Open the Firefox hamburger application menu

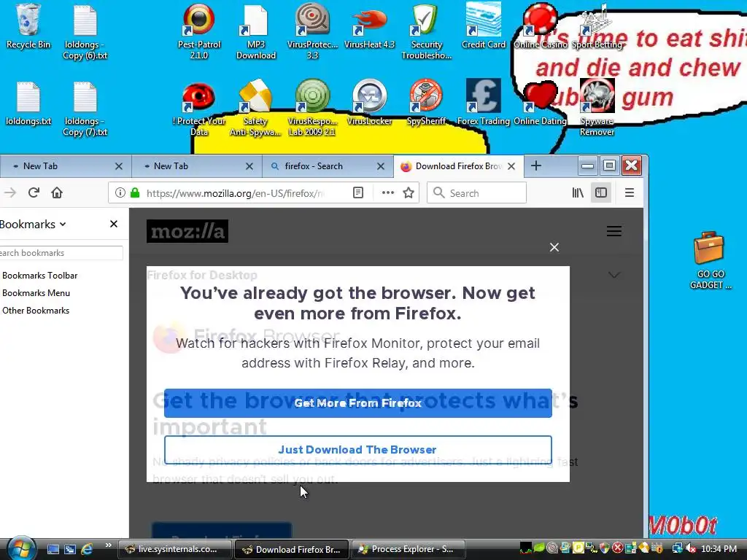630,192
